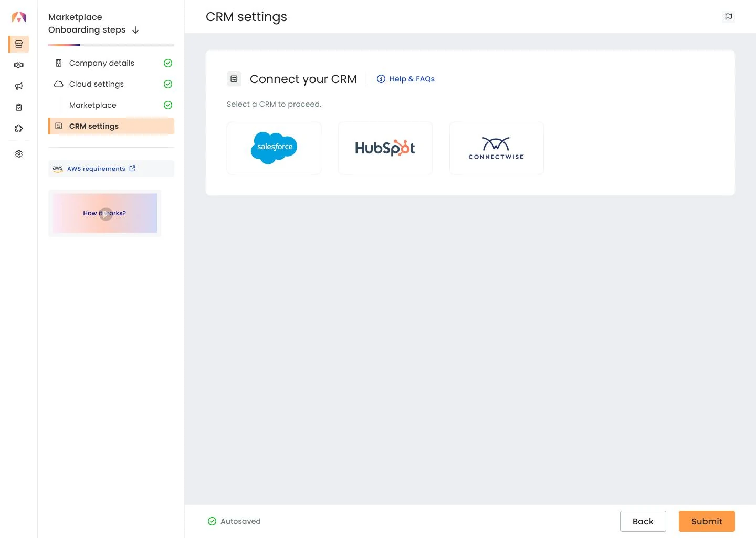Expand the Onboarding steps arrow

coord(135,30)
